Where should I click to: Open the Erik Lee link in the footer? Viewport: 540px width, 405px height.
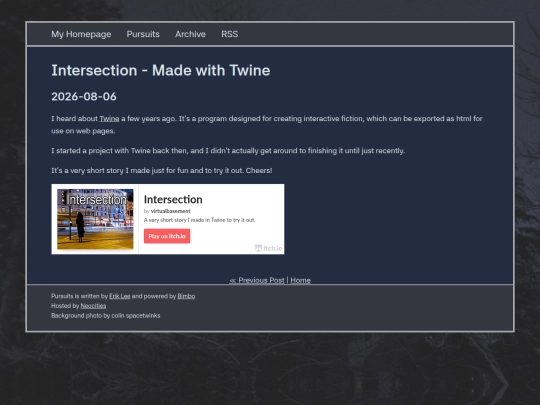[120, 296]
